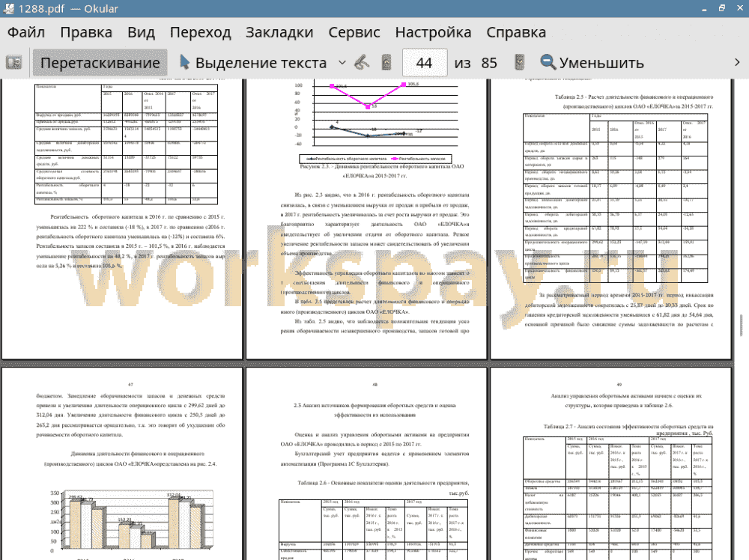Click the chart legend under Рисунок 2.3 graph

click(x=375, y=159)
